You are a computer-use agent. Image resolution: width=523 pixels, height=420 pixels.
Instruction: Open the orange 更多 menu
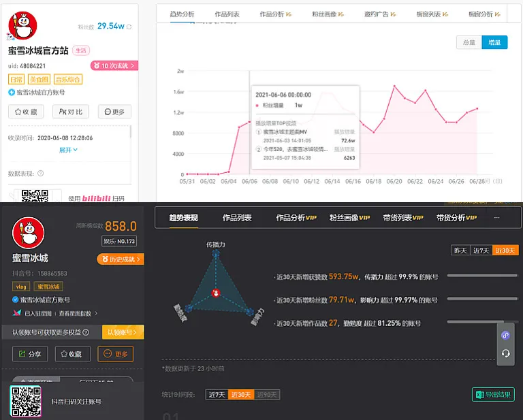click(115, 354)
